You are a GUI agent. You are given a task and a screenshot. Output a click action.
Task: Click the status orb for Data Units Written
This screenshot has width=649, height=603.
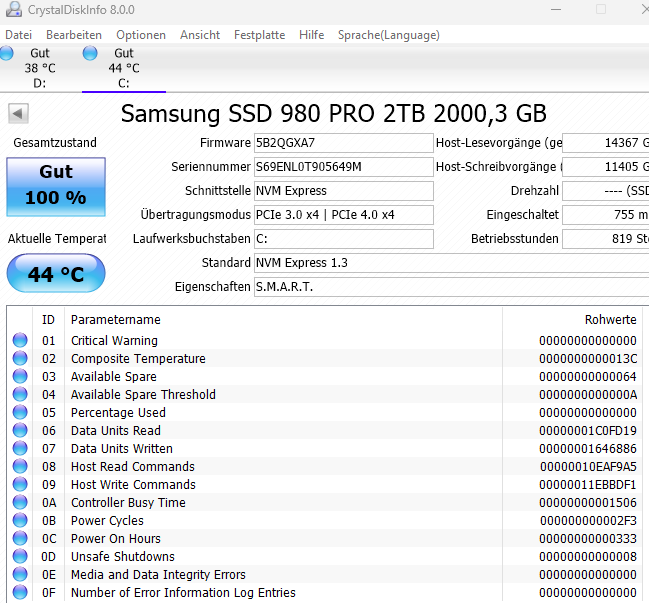click(20, 448)
